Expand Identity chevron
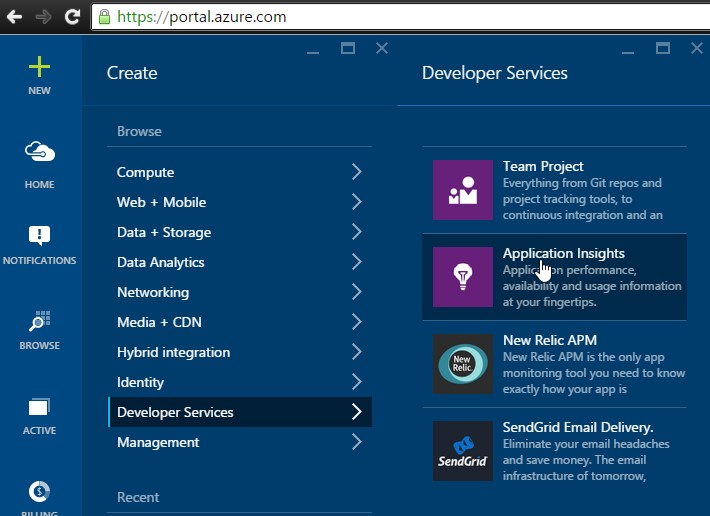This screenshot has height=516, width=710. click(x=357, y=382)
